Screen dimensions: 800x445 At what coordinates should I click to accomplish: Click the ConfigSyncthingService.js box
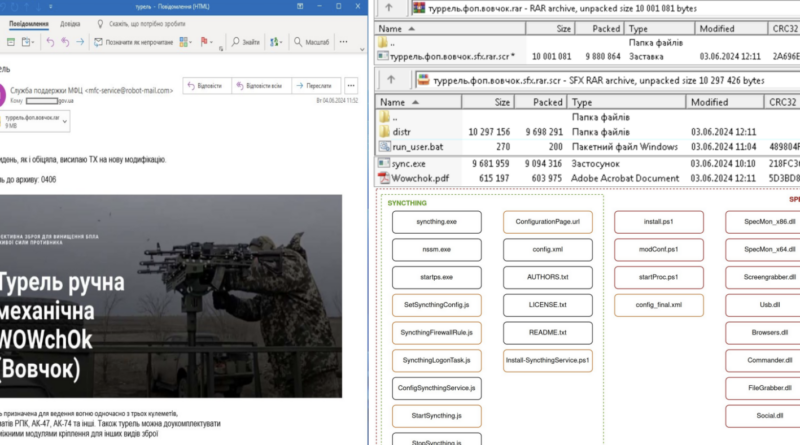coord(436,388)
